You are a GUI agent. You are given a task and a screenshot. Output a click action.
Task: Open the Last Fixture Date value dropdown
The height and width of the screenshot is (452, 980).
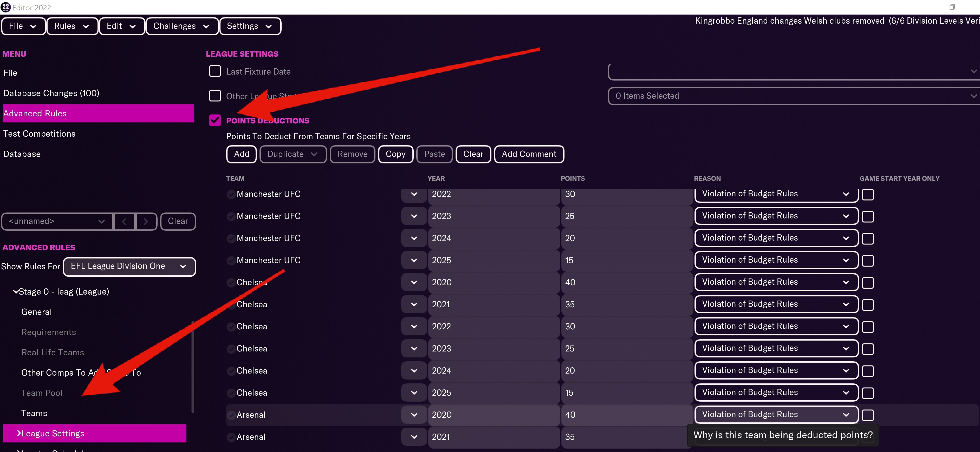794,71
